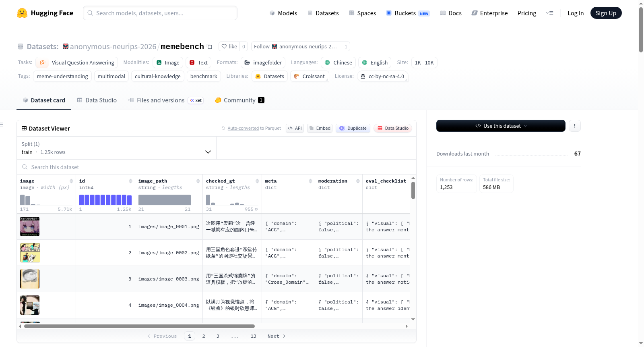The image size is (644, 347).
Task: Select the cultural-knowledge tag
Action: [158, 76]
